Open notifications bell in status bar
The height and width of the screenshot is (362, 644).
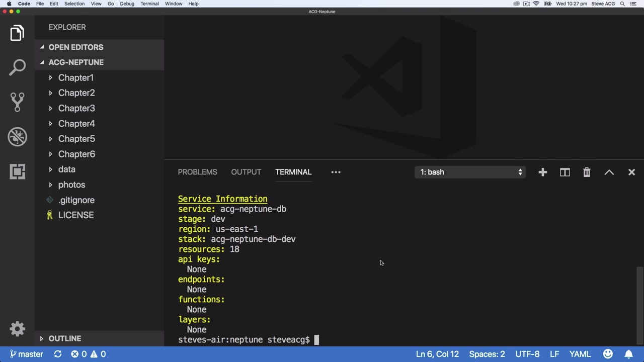(628, 354)
